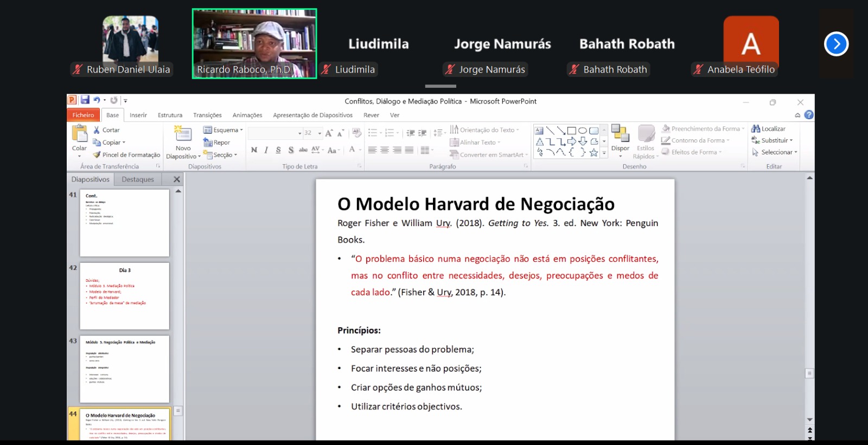
Task: Click the slide editor vertical scrollbar thumb
Action: (x=809, y=373)
